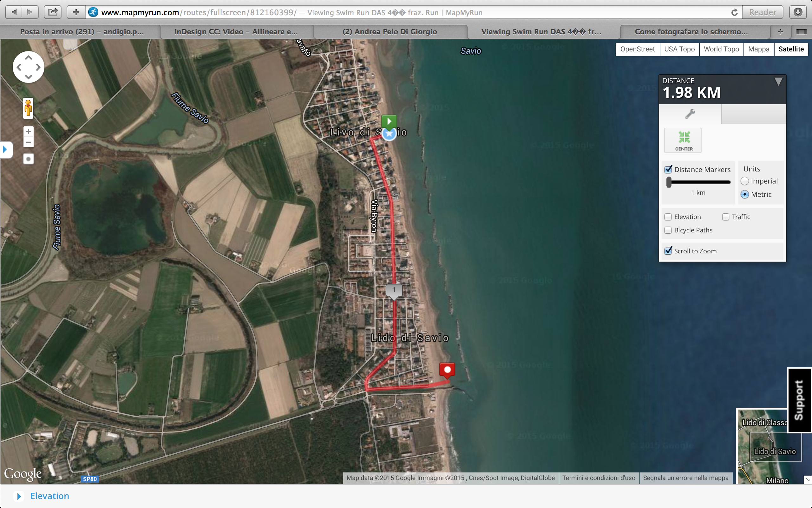Click the Reader button
The height and width of the screenshot is (508, 812).
(x=763, y=12)
